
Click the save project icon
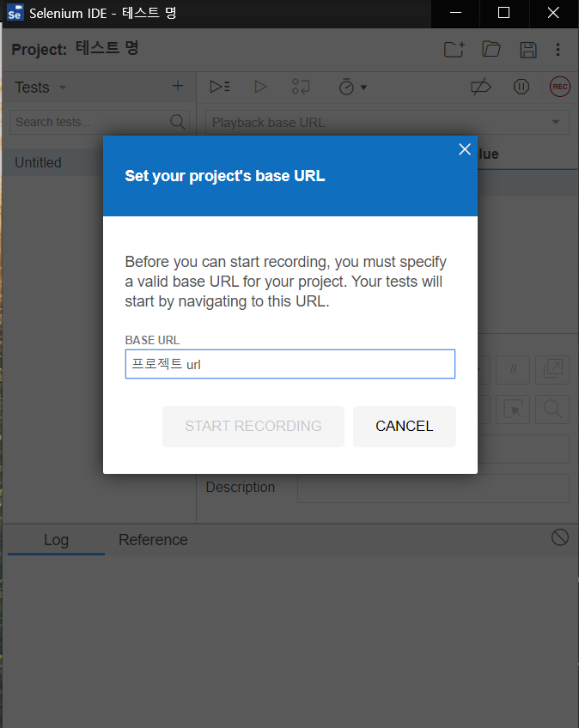(x=528, y=50)
